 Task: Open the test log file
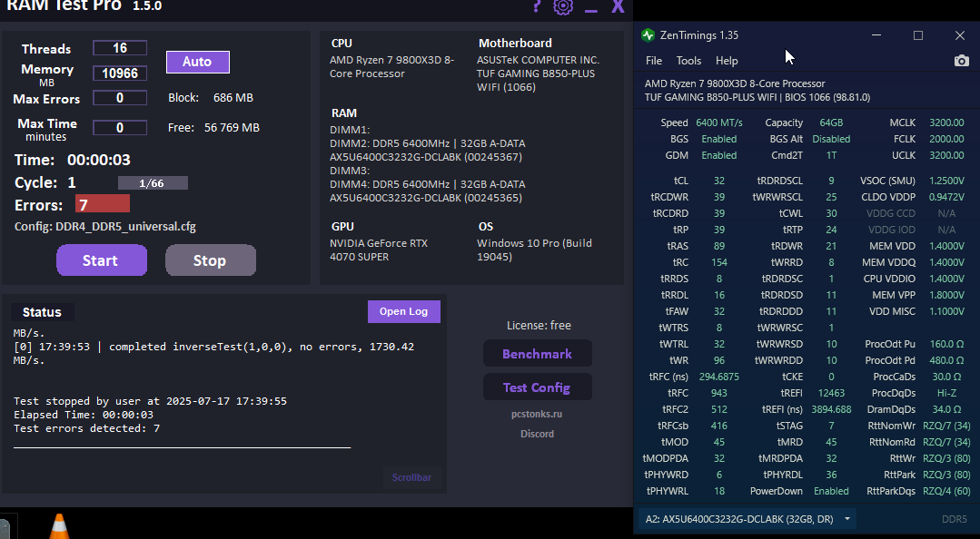coord(404,311)
